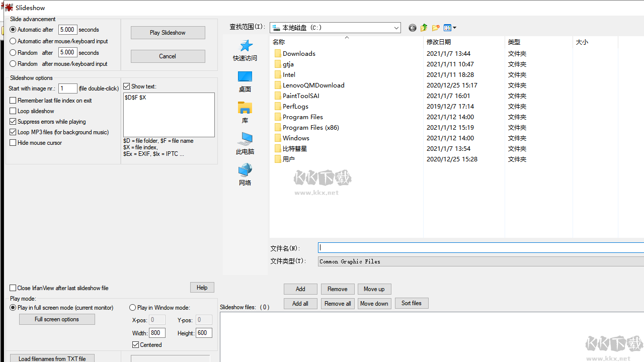
Task: Click the 文件名 file name input
Action: tap(481, 247)
